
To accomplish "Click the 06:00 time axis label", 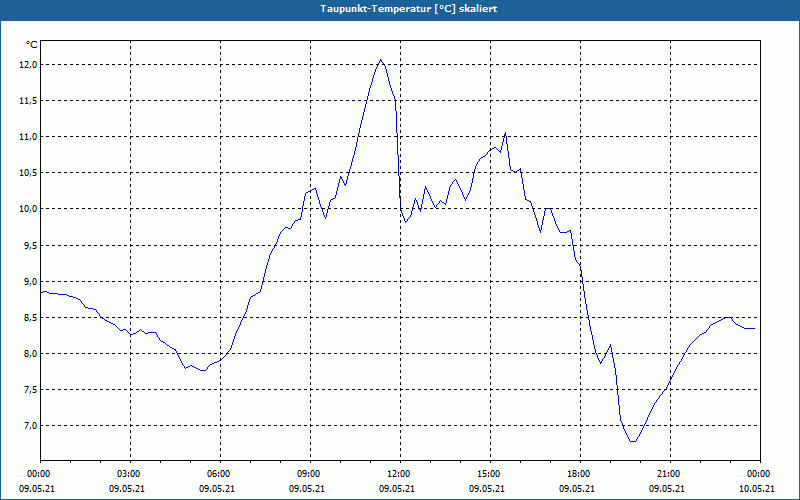I will pyautogui.click(x=220, y=474).
